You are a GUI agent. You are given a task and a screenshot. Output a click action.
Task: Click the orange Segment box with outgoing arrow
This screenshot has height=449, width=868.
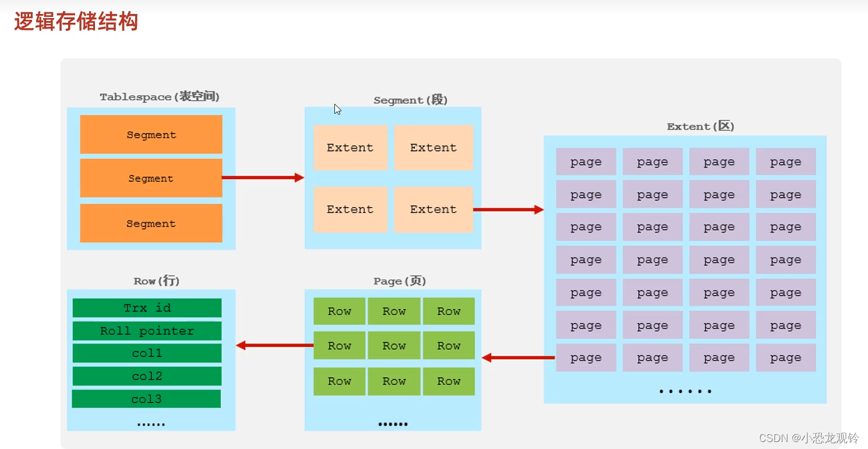coord(151,178)
